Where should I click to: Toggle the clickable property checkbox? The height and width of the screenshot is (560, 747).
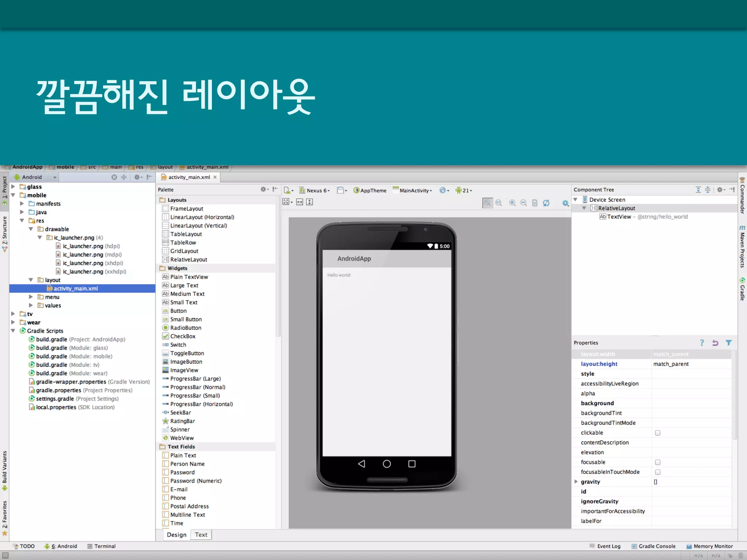658,433
